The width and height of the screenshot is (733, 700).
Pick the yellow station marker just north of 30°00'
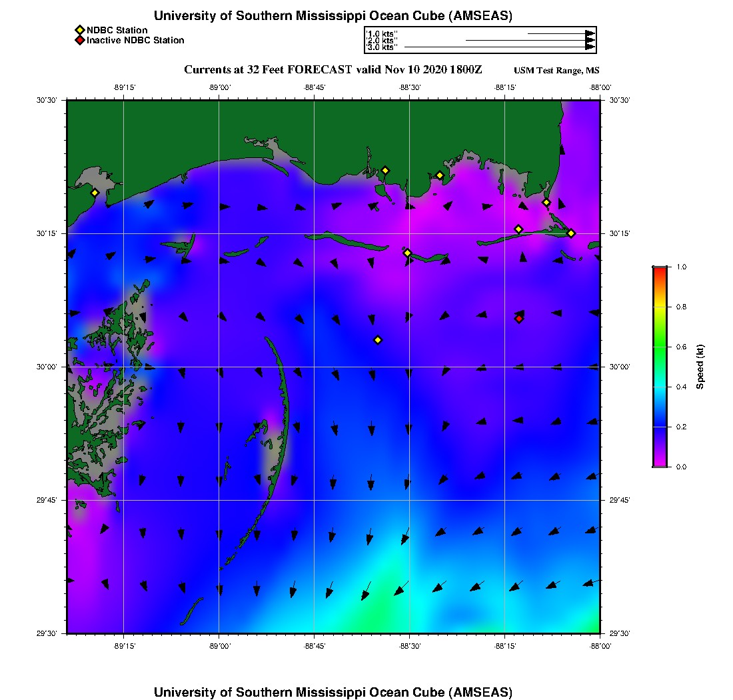(x=378, y=340)
